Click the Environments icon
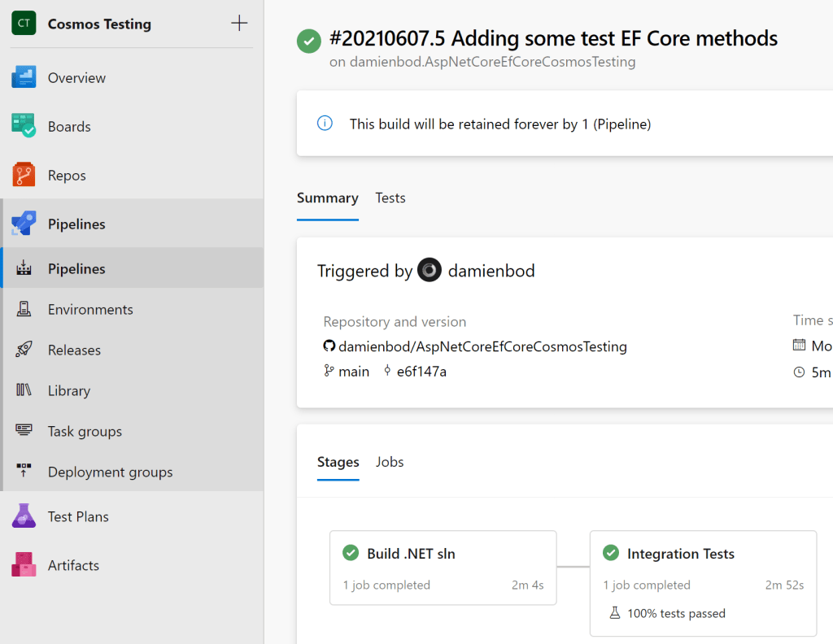 pos(24,309)
